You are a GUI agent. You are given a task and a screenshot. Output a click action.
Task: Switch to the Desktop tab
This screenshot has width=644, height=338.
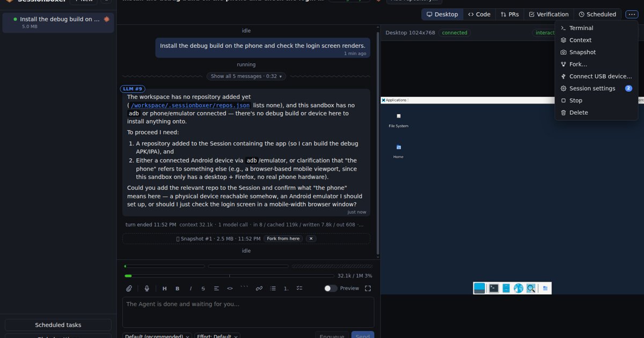pos(442,14)
